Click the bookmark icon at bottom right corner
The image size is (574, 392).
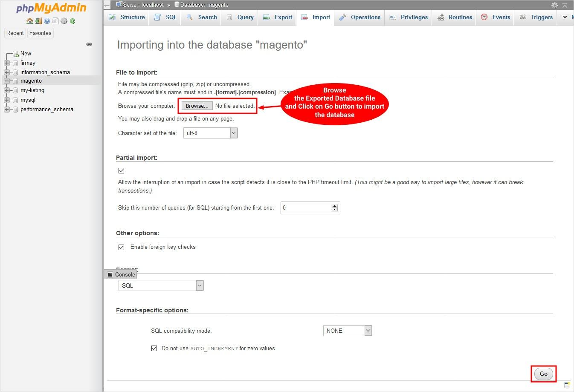pyautogui.click(x=567, y=385)
